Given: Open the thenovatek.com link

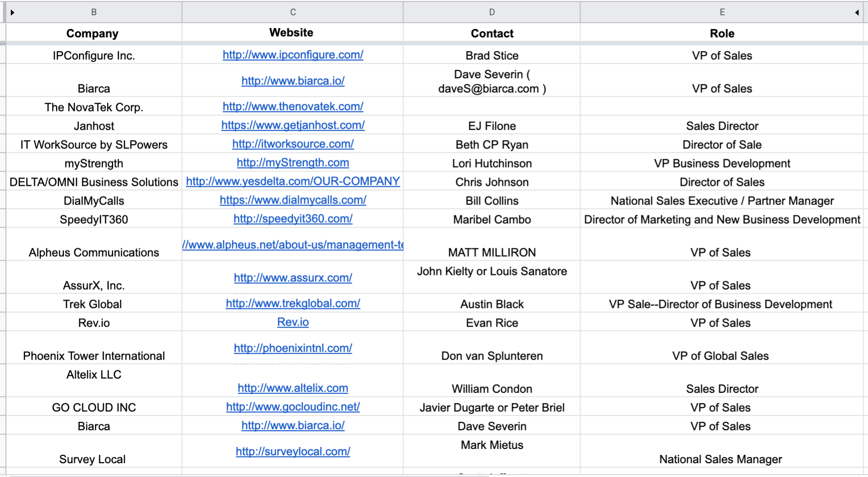Looking at the screenshot, I should [x=293, y=106].
